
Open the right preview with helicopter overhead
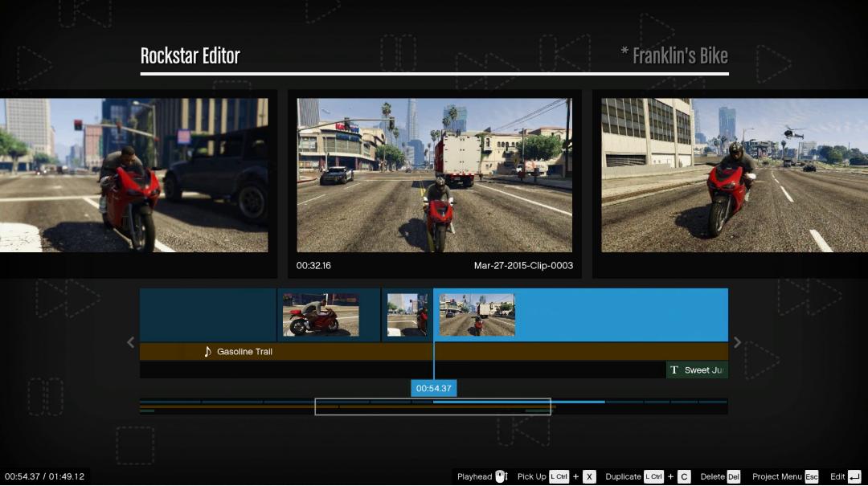pos(735,175)
